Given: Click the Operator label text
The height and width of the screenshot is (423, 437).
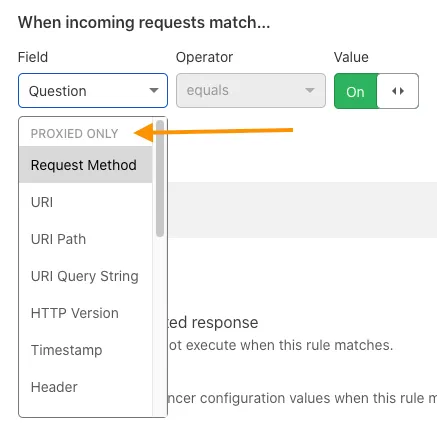Looking at the screenshot, I should pyautogui.click(x=204, y=57).
